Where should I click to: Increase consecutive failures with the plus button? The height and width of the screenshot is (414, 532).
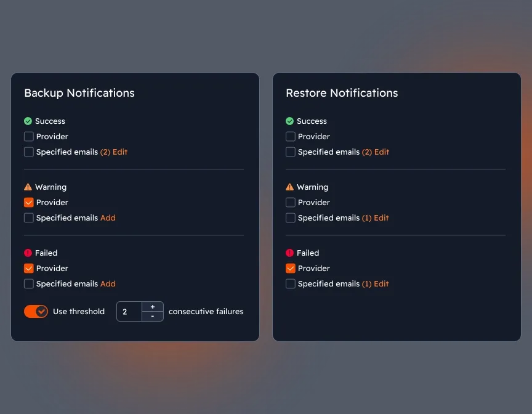click(x=152, y=306)
